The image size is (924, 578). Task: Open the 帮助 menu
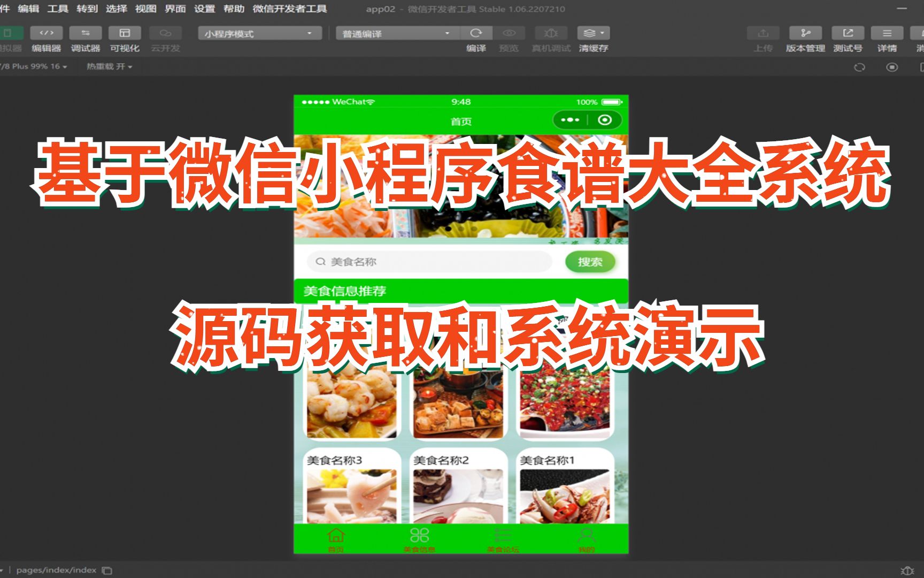pyautogui.click(x=234, y=9)
